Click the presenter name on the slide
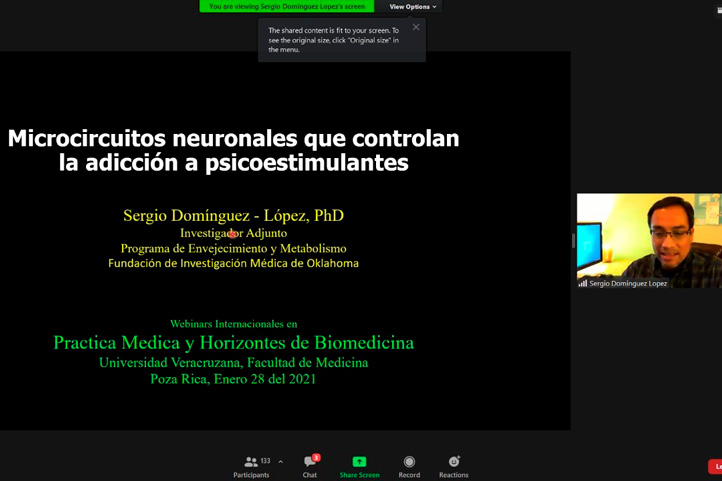The height and width of the screenshot is (481, 722). pos(233,215)
